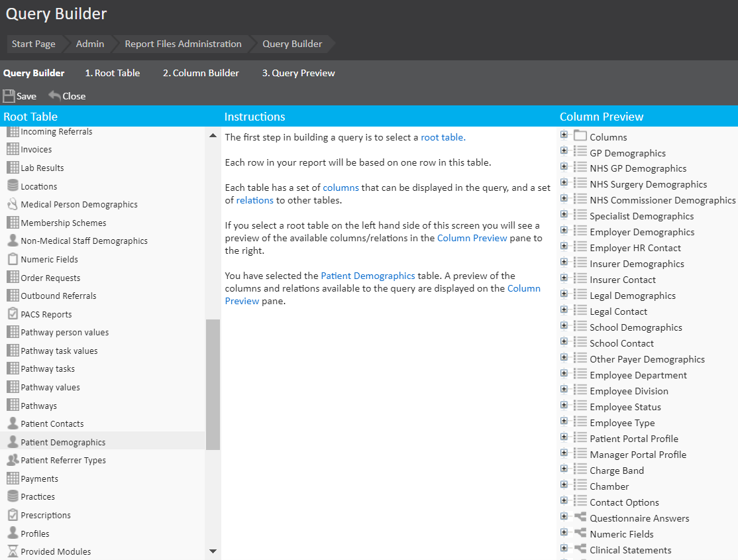
Task: Select Contact Options in Column Preview
Action: (624, 502)
